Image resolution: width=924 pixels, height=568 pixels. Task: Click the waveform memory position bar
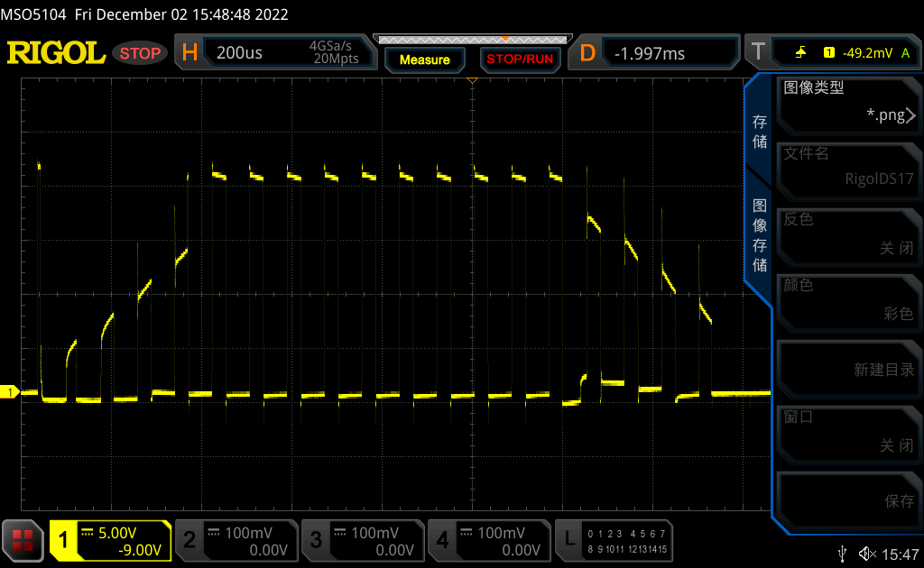[x=471, y=40]
